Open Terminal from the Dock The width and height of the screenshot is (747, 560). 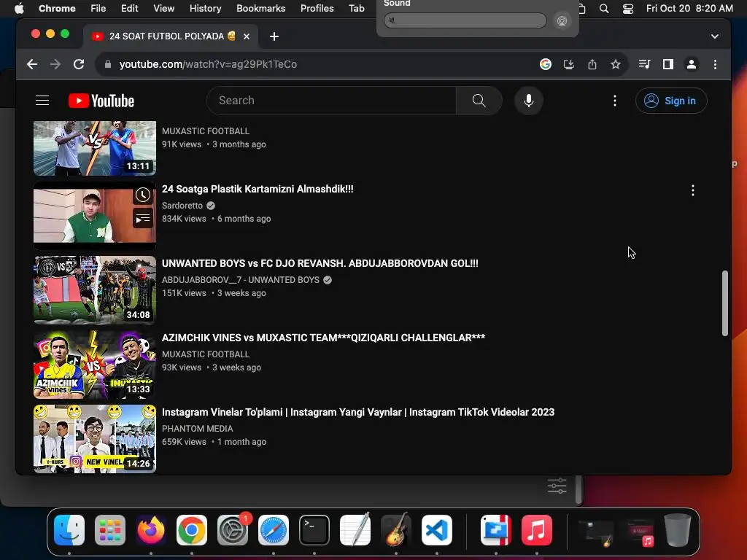(314, 529)
